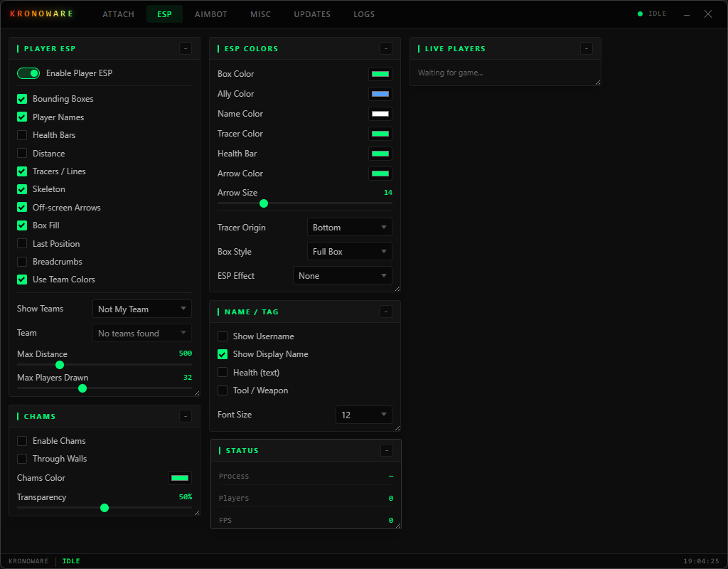Viewport: 728px width, 569px height.
Task: Open the UPDATES tab
Action: [312, 14]
